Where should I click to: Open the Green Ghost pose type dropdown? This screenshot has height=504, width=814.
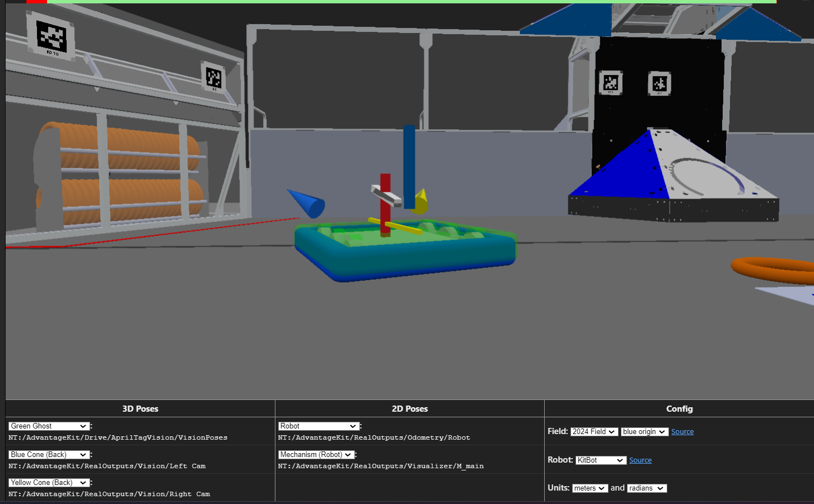(x=48, y=426)
